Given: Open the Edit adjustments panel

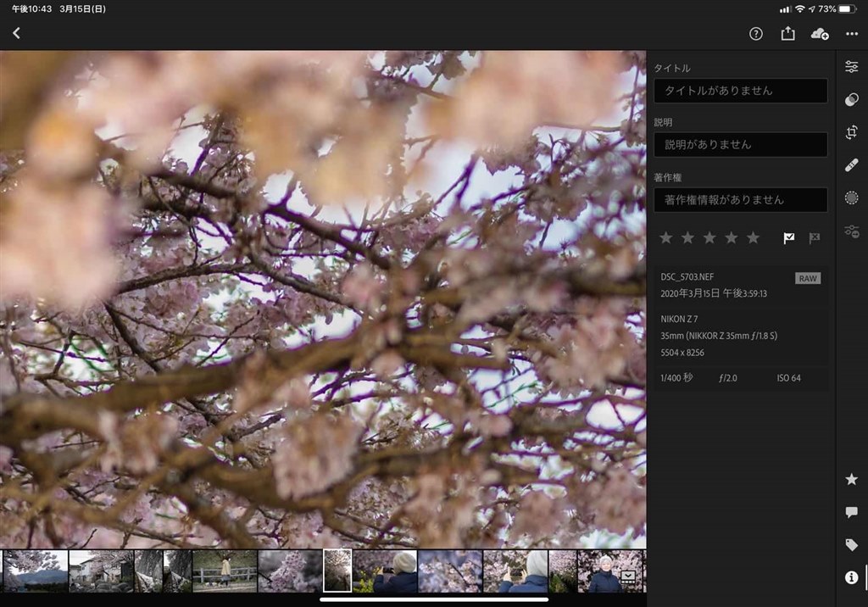Looking at the screenshot, I should (x=852, y=64).
